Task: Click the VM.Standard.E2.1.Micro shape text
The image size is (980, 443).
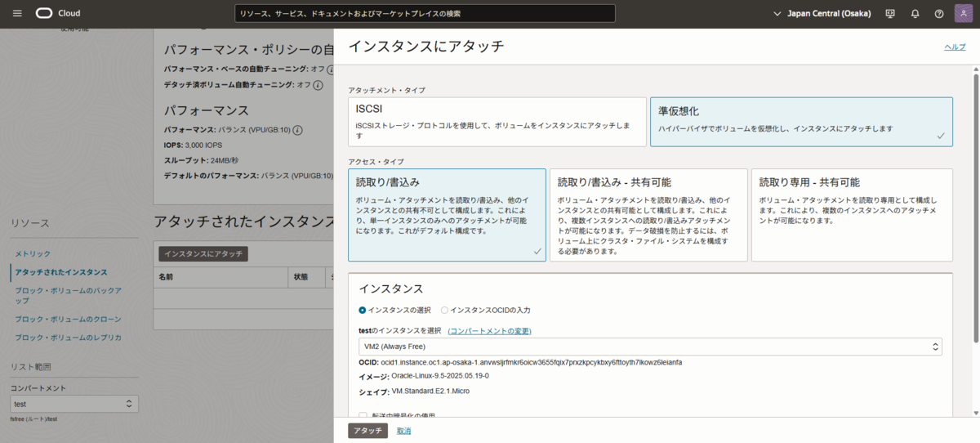Action: click(x=430, y=391)
